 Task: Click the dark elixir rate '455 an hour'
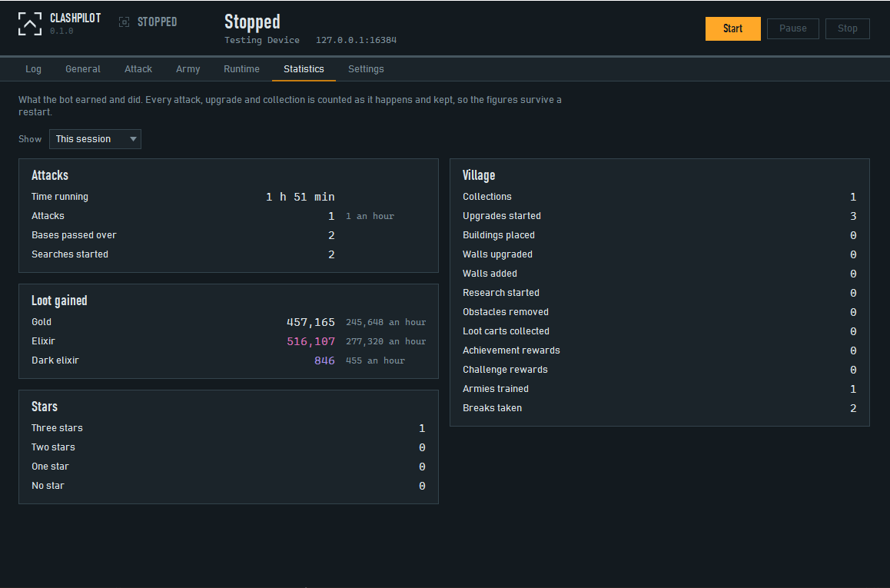(x=375, y=361)
